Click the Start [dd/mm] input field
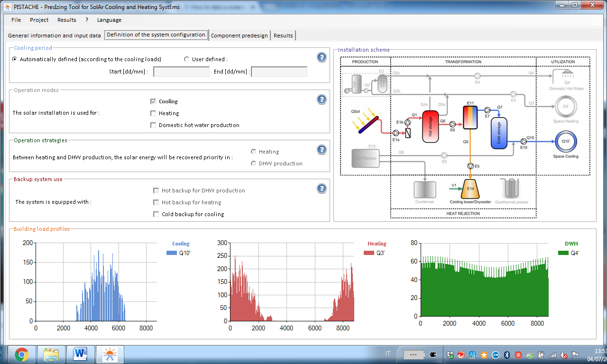 point(181,72)
